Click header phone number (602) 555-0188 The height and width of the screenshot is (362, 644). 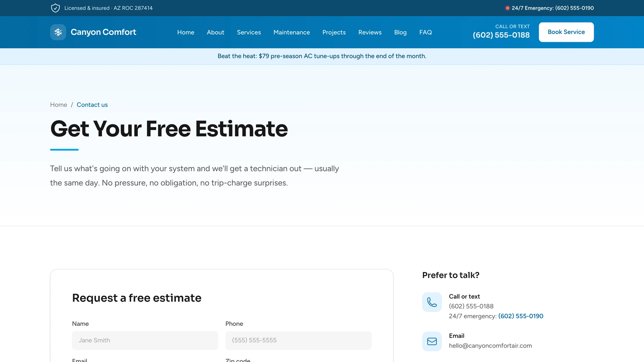pyautogui.click(x=501, y=35)
